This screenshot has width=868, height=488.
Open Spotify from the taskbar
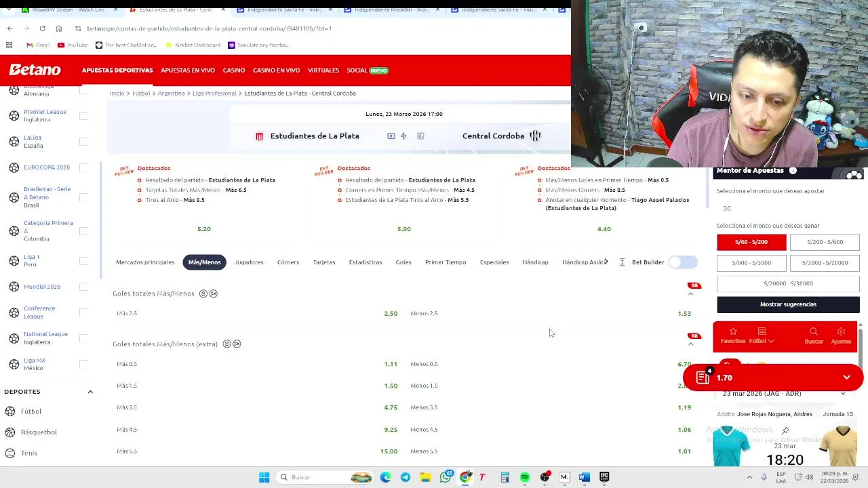tap(525, 477)
